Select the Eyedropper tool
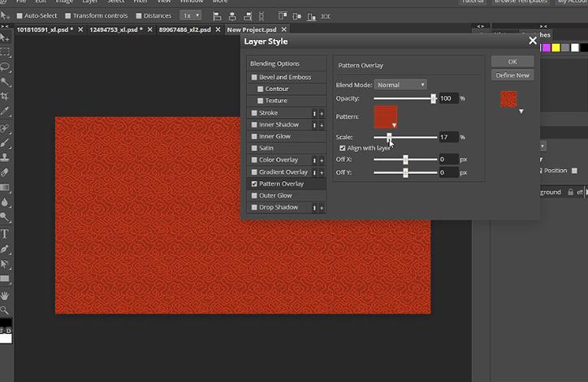The image size is (588, 382). click(6, 111)
